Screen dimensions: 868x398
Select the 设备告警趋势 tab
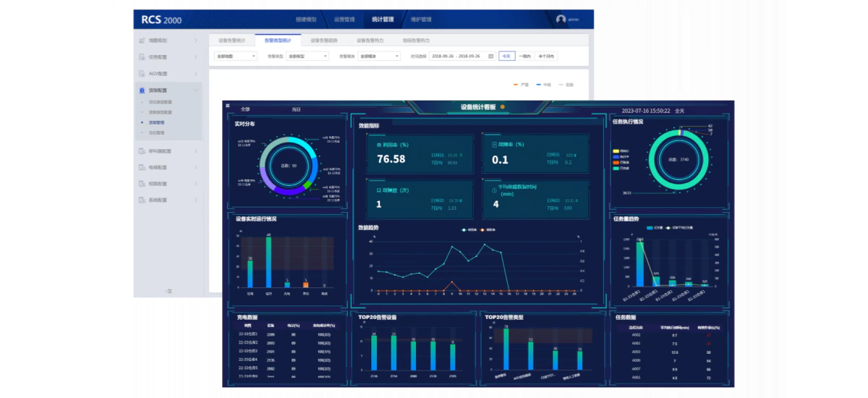click(324, 41)
